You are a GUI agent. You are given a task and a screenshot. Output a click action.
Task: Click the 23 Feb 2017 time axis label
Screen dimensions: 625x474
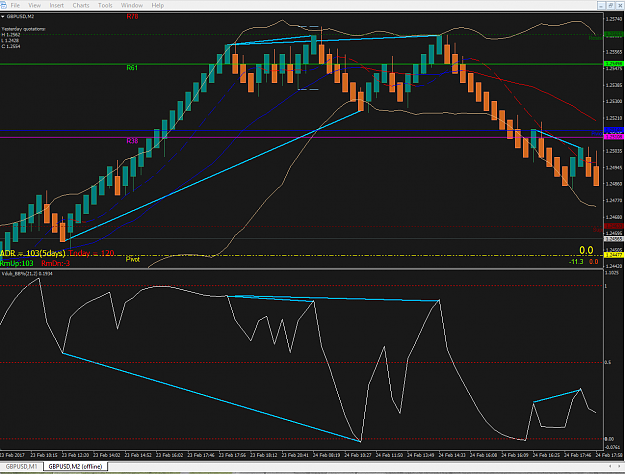(12, 455)
